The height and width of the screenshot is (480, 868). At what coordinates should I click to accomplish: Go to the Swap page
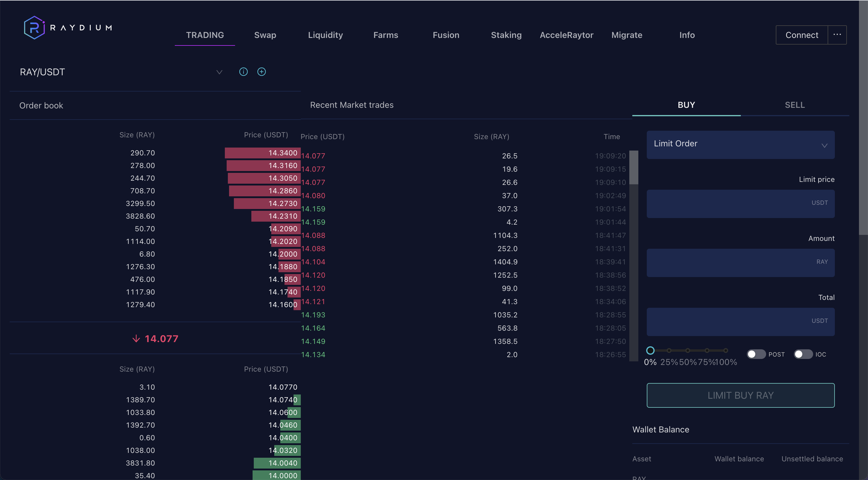pyautogui.click(x=265, y=35)
